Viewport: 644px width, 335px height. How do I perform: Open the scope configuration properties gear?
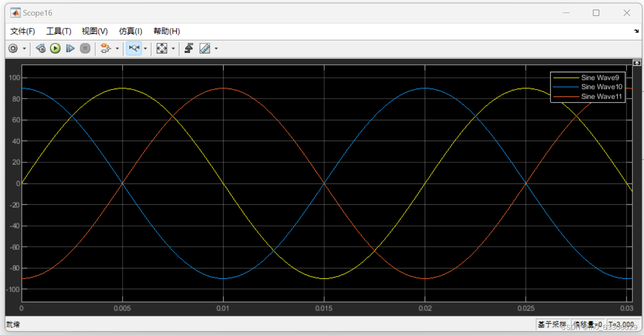(x=13, y=48)
